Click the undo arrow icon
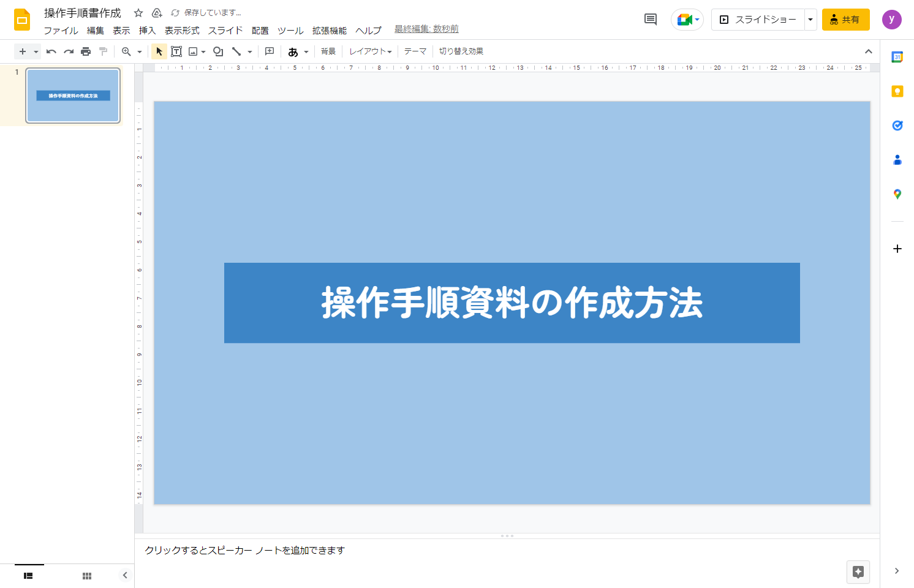Image resolution: width=914 pixels, height=588 pixels. pos(51,51)
